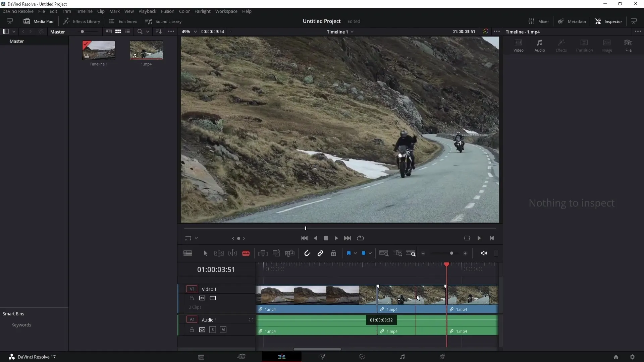Screen dimensions: 644x362
Task: Toggle Loop playback
Action: tap(360, 238)
